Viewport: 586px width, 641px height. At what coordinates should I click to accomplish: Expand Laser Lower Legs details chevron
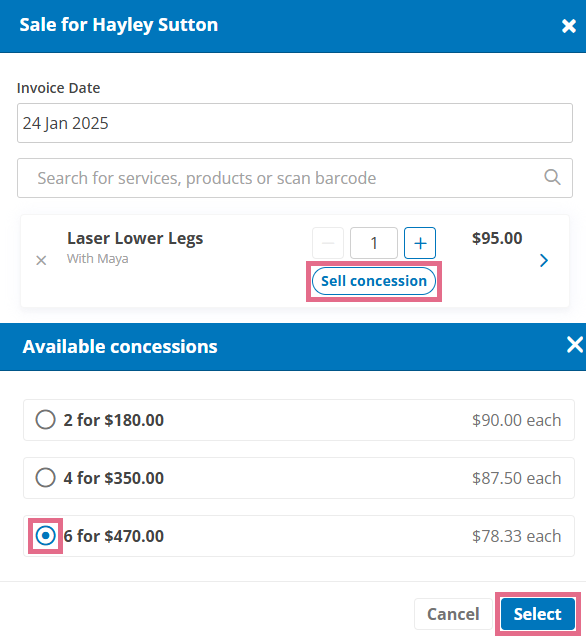click(x=543, y=260)
